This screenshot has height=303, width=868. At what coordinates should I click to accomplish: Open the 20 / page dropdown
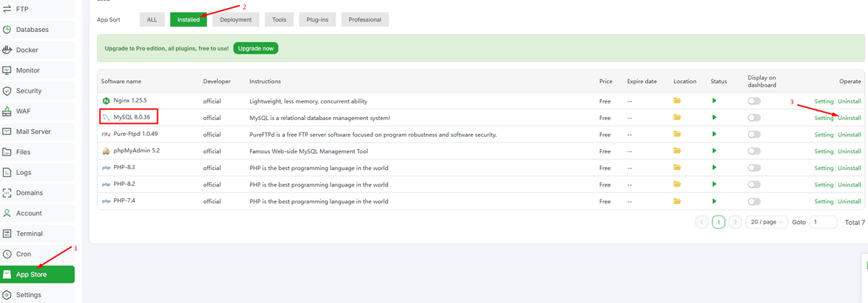766,222
